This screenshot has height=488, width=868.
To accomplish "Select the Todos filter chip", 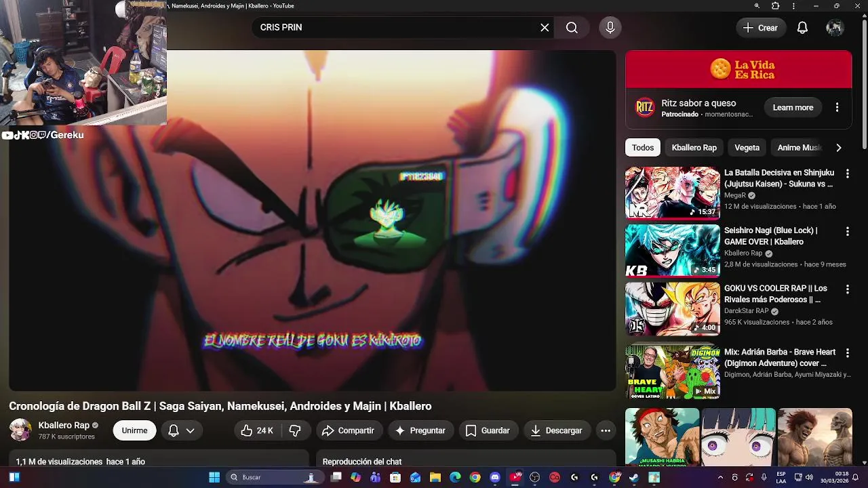I will click(643, 147).
